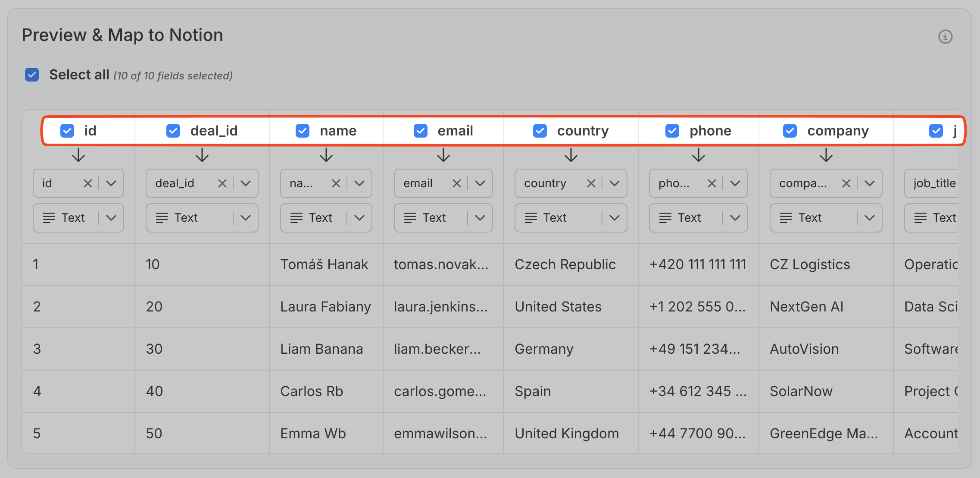This screenshot has height=478, width=980.
Task: Remove the id field mapping with the X icon
Action: pyautogui.click(x=88, y=183)
